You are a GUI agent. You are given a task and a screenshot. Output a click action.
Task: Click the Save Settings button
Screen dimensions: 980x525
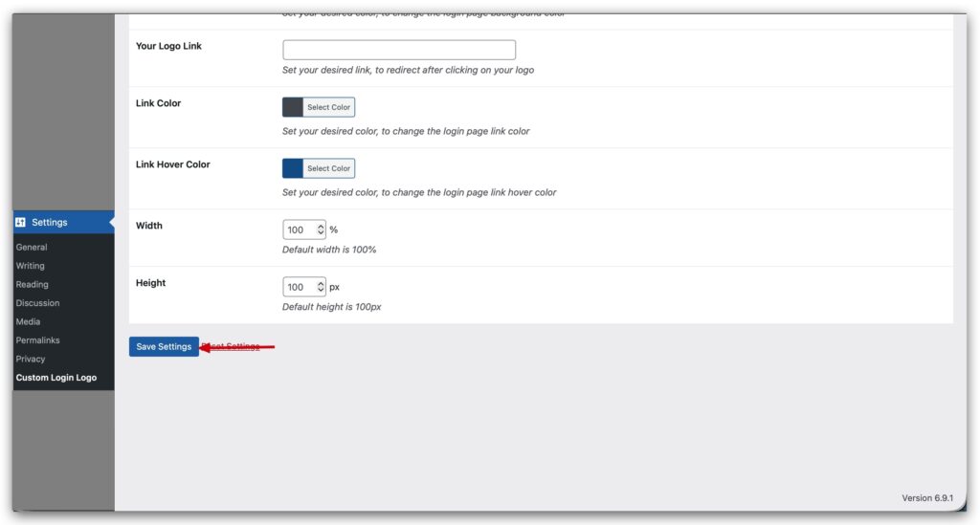tap(164, 346)
